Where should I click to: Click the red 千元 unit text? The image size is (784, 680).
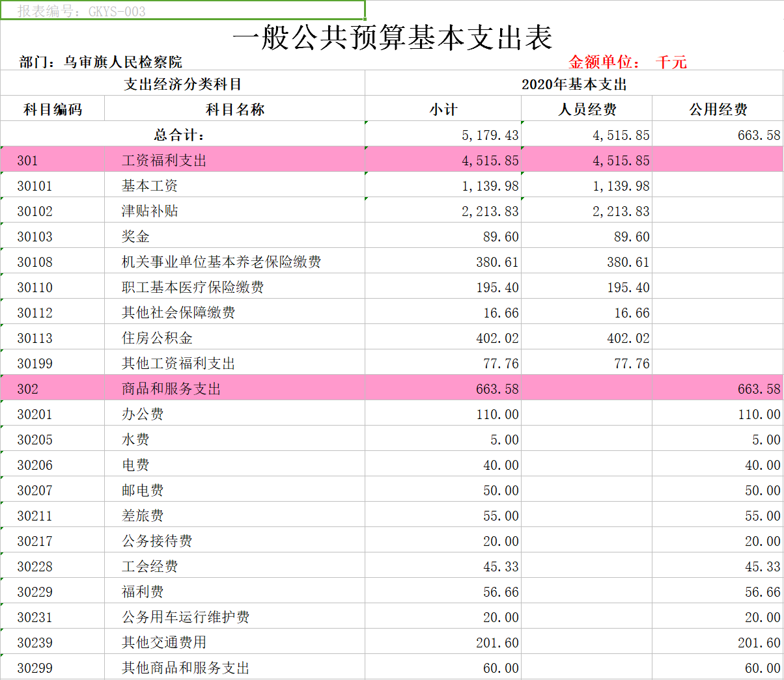click(x=671, y=62)
